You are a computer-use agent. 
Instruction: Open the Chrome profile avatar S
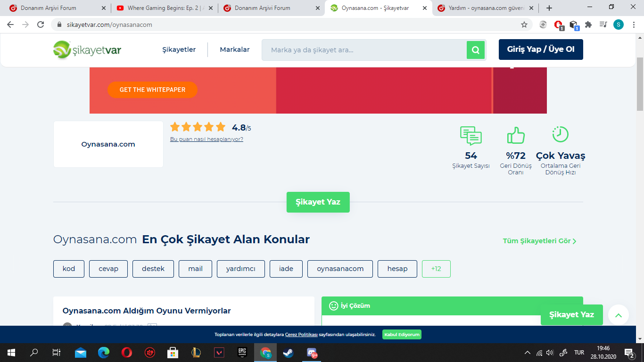(618, 25)
